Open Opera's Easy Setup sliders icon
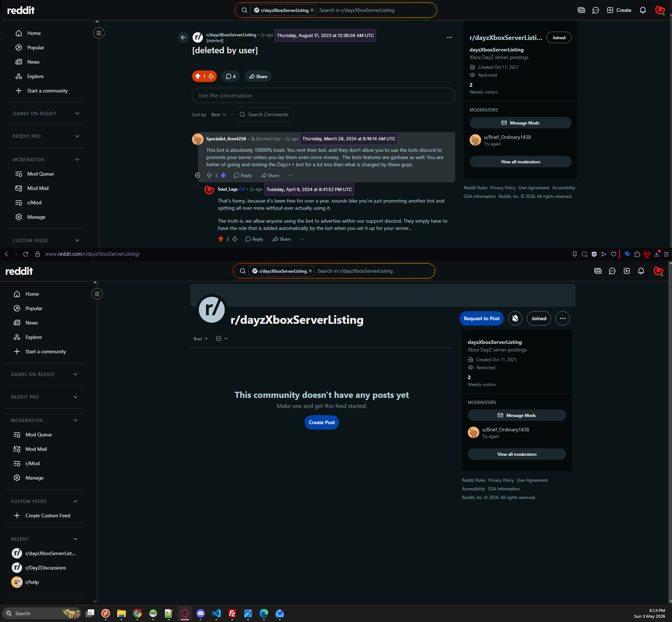Viewport: 672px width, 622px height. (x=666, y=254)
